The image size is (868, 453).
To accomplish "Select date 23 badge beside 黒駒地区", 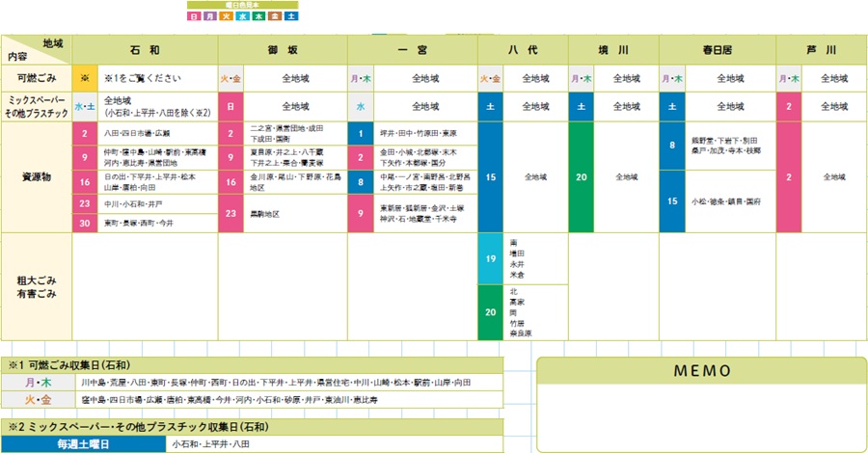I will coord(231,214).
